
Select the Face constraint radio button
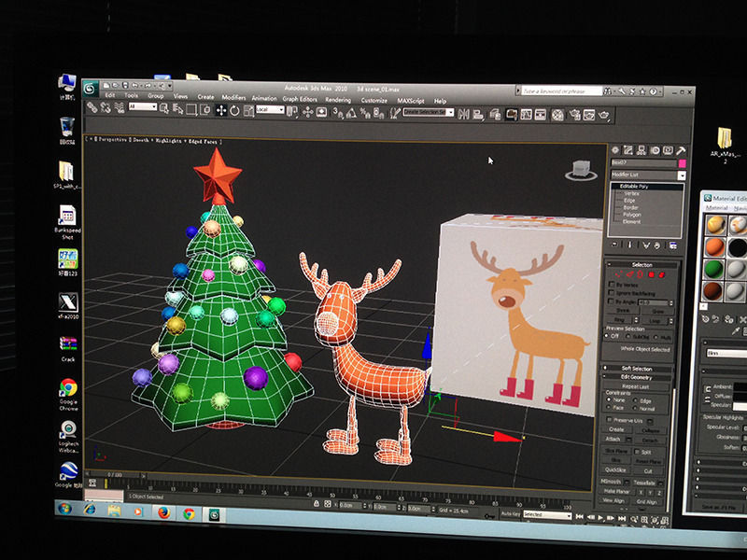tap(609, 408)
